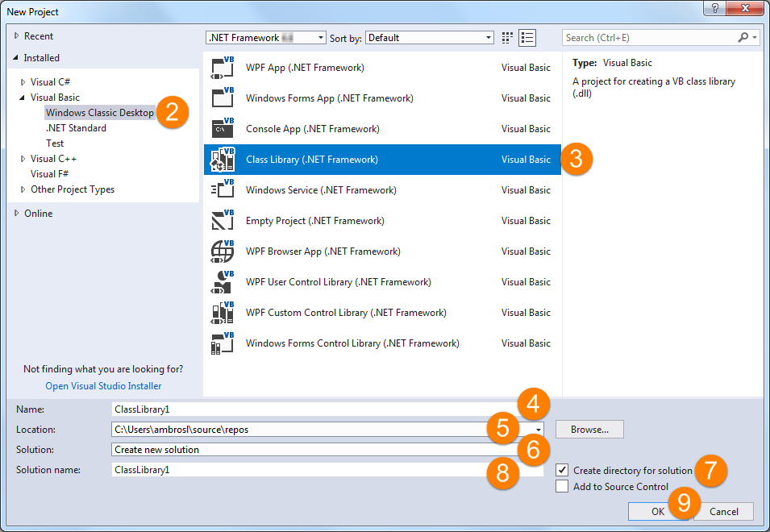This screenshot has width=770, height=532.
Task: Open the Location path dropdown arrow
Action: [x=539, y=430]
